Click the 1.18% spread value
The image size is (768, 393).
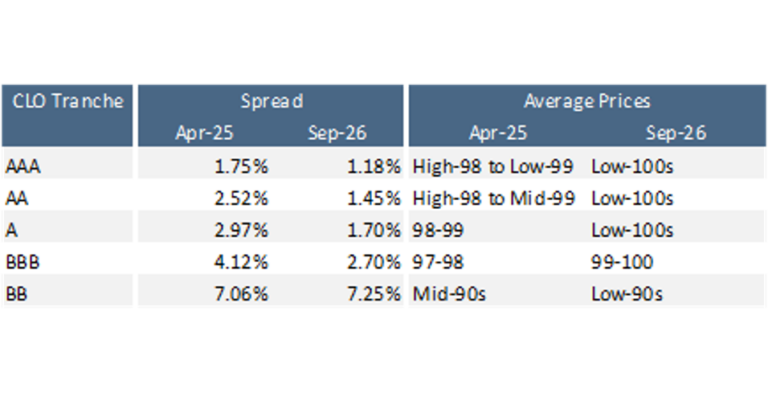374,167
